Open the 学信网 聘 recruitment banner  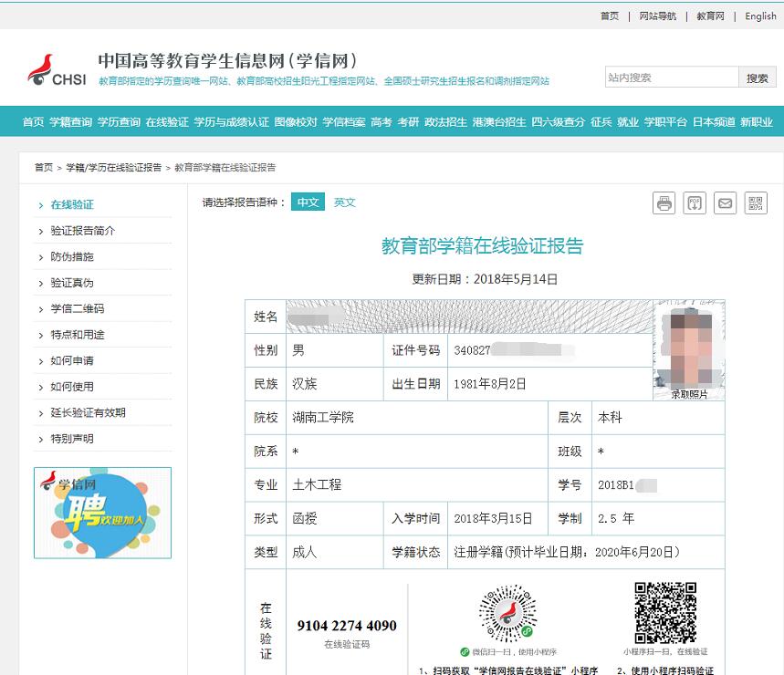102,513
